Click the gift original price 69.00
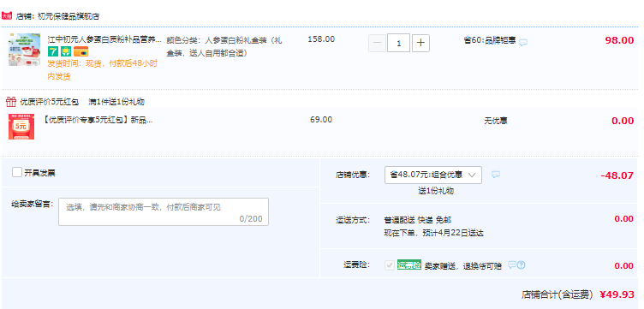Image resolution: width=644 pixels, height=309 pixels. [x=321, y=120]
